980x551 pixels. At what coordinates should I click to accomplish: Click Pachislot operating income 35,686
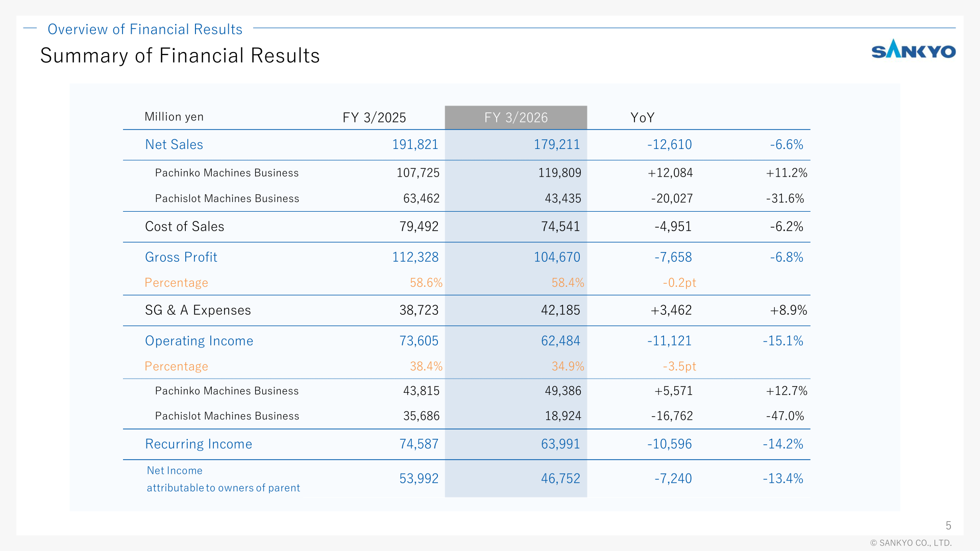[x=422, y=416]
